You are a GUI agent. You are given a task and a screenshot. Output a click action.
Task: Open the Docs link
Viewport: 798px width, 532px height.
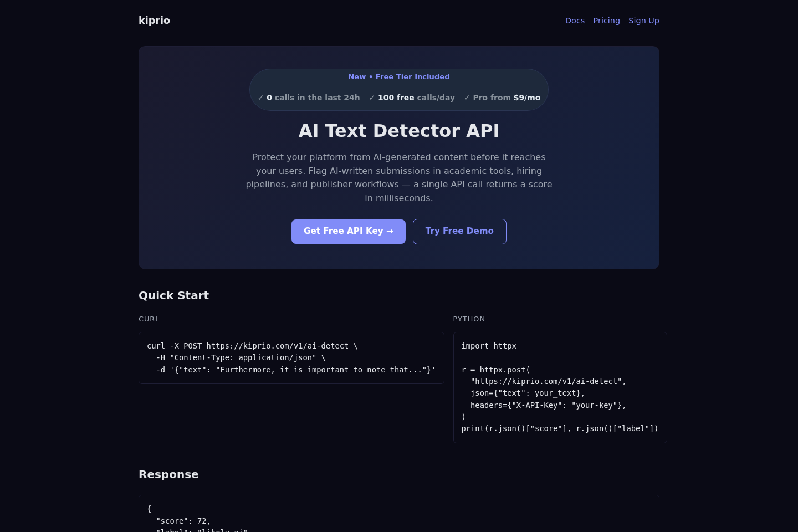(x=575, y=21)
